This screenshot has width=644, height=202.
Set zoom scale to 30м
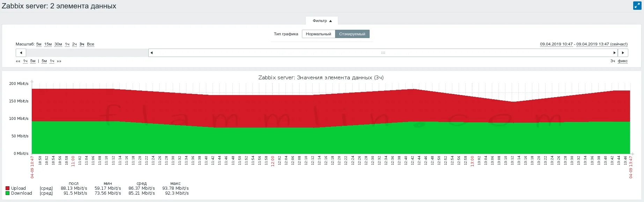coord(58,44)
